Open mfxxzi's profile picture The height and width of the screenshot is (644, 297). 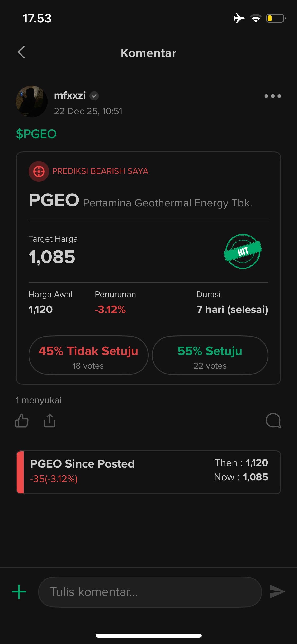pyautogui.click(x=32, y=102)
